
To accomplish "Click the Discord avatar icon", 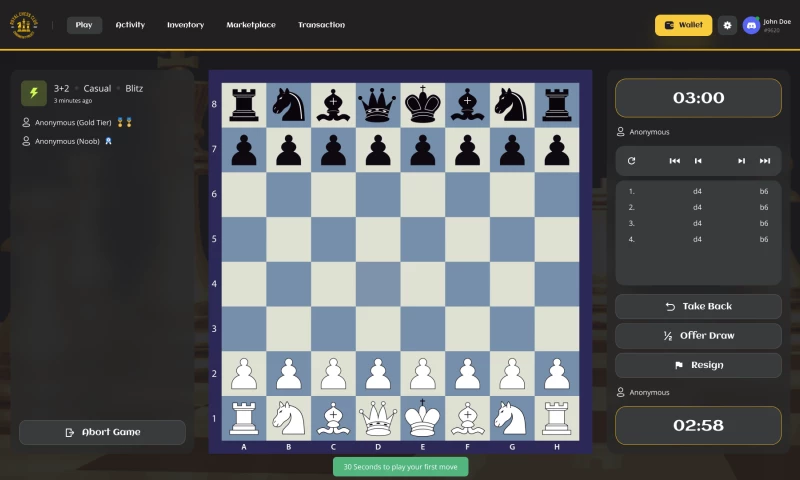I will 751,25.
